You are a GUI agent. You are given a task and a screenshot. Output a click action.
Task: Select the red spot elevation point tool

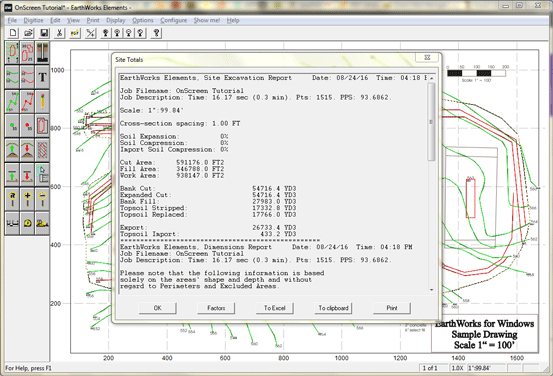pos(27,126)
